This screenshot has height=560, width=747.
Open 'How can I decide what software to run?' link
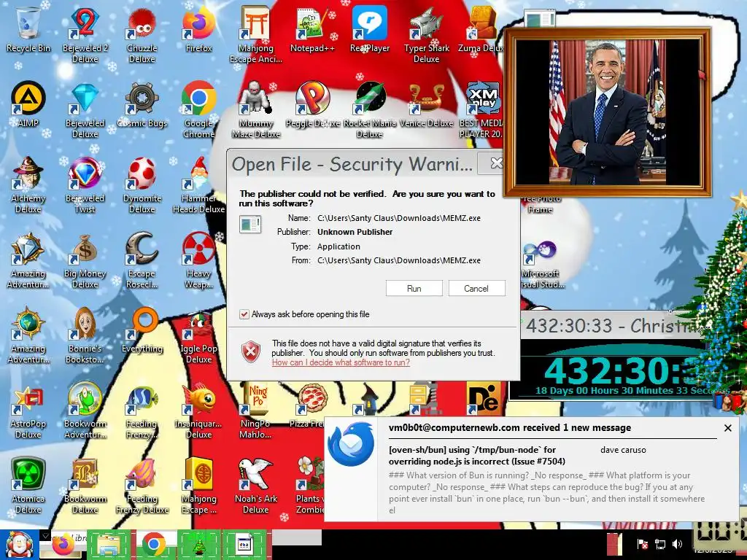(341, 362)
